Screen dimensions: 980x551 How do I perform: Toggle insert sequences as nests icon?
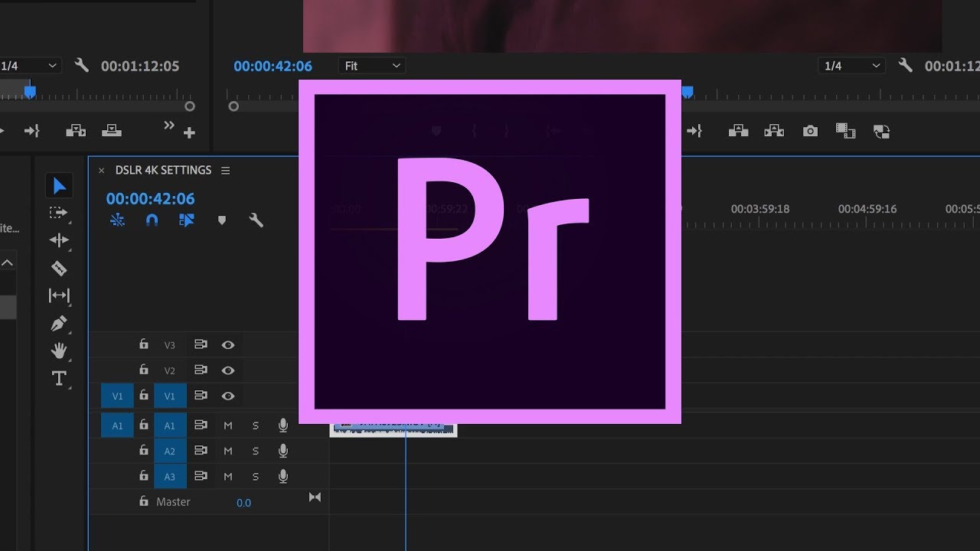(x=117, y=220)
